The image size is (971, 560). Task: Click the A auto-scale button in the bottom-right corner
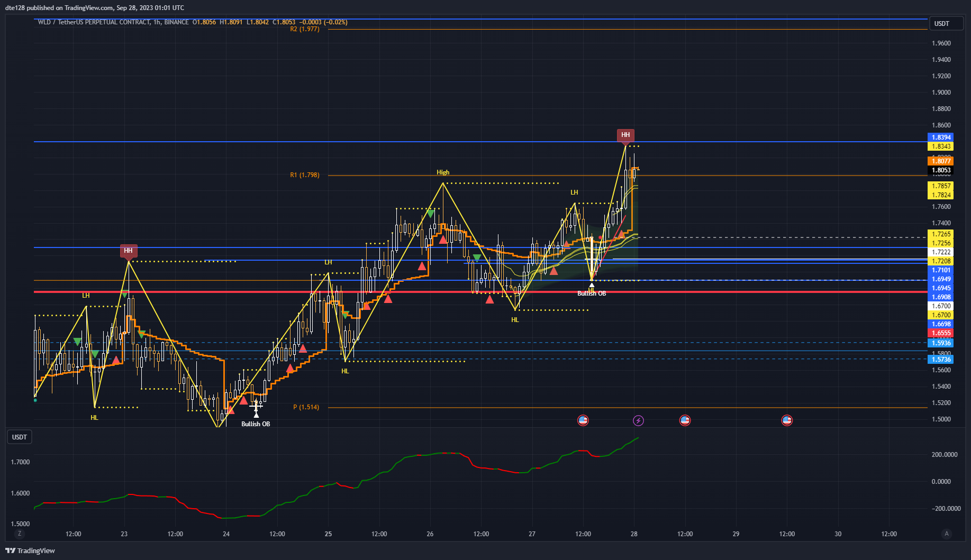pos(947,534)
